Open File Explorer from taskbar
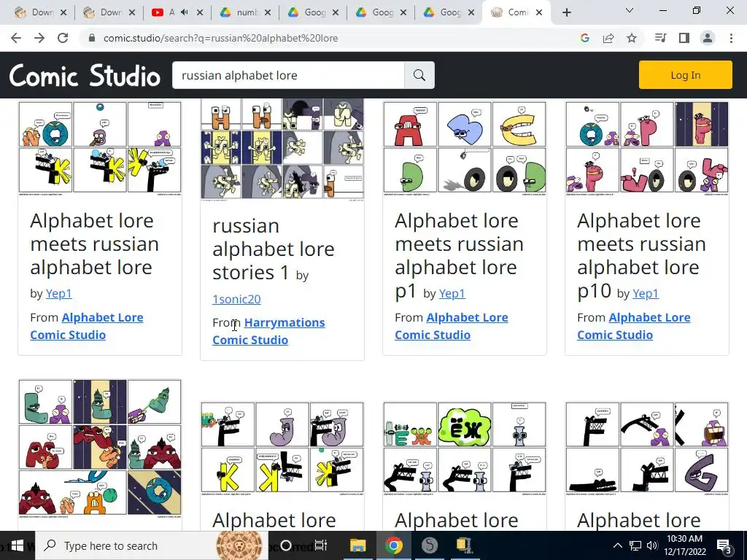Viewport: 747px width, 560px height. (357, 545)
